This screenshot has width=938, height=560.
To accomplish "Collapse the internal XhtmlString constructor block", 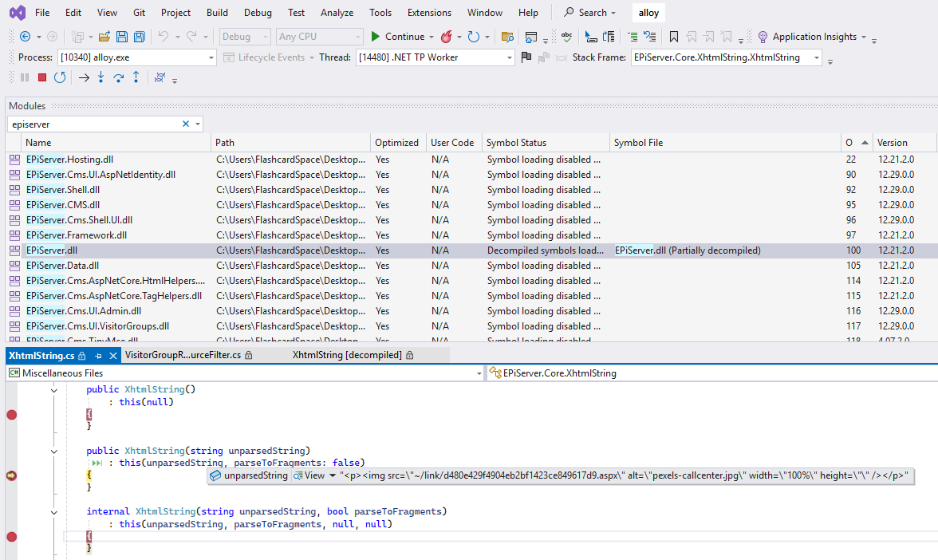I will point(54,512).
